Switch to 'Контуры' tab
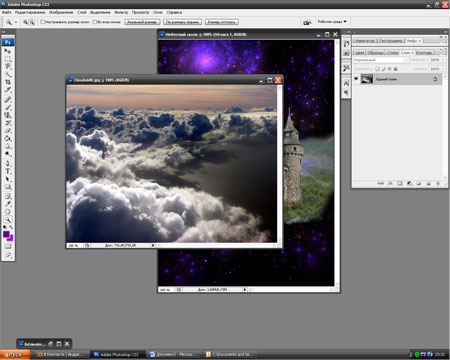 pyautogui.click(x=425, y=53)
